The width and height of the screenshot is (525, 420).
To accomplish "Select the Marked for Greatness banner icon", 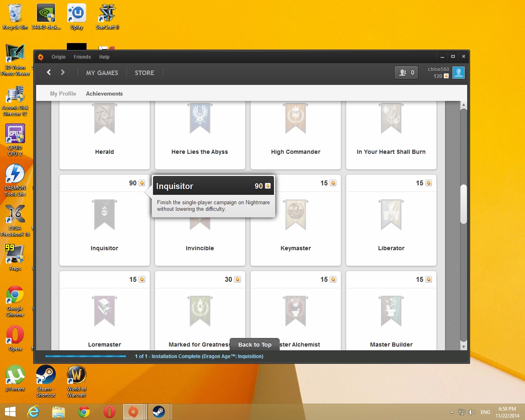I will (200, 311).
